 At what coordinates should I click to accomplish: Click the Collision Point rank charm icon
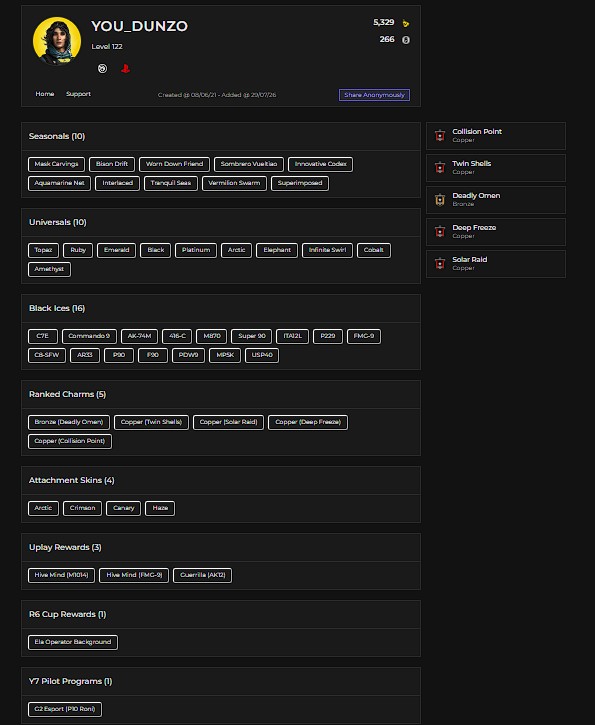pyautogui.click(x=440, y=136)
